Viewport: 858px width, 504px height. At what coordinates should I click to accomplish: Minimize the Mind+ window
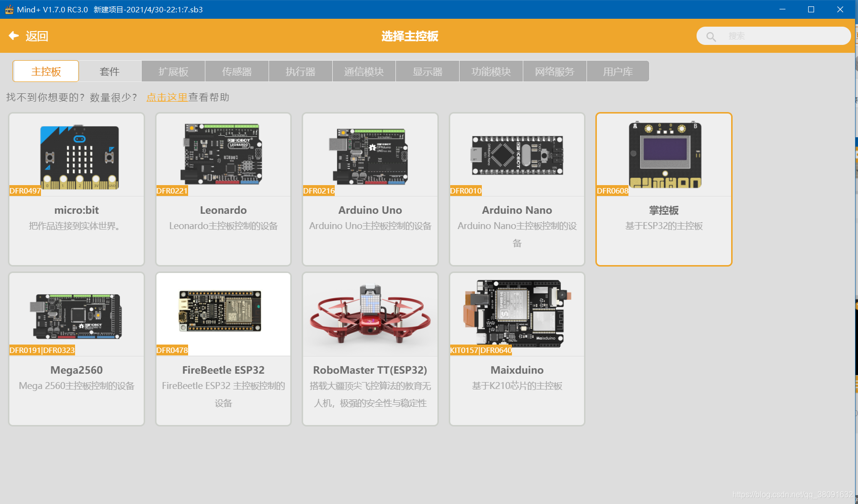(x=782, y=9)
